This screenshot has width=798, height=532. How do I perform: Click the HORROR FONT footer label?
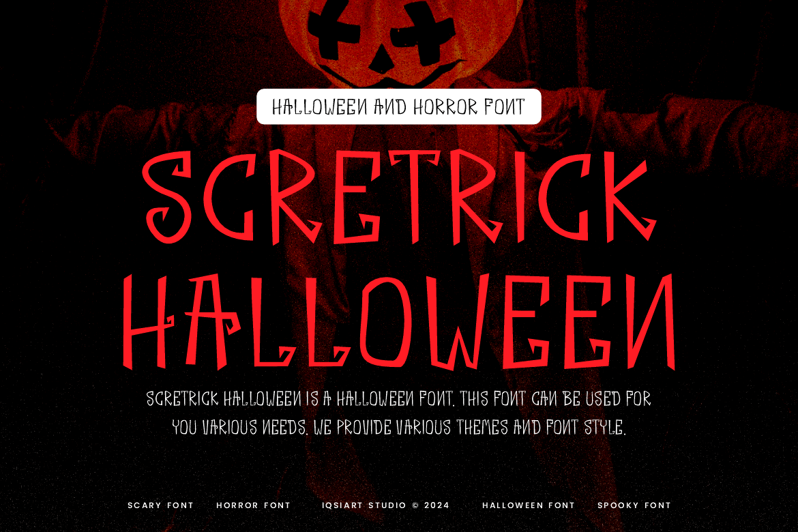click(x=253, y=505)
